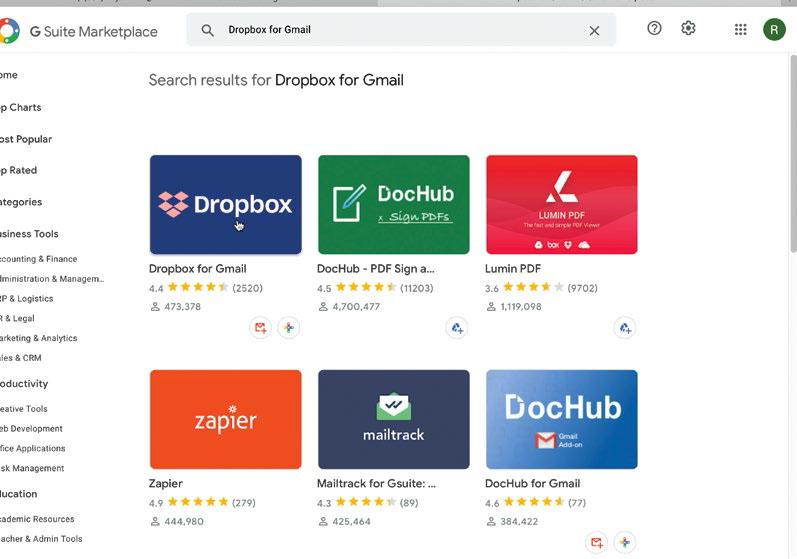Click the user count icon beside 384,422
This screenshot has height=559, width=797.
click(x=491, y=522)
